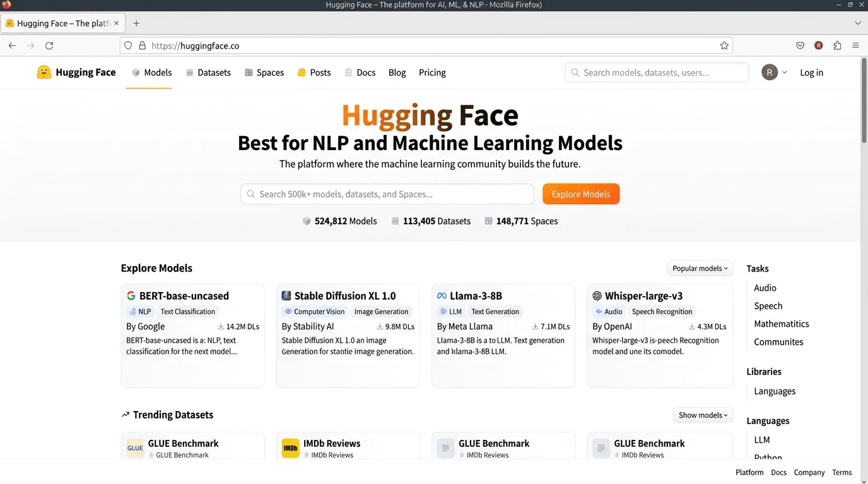This screenshot has width=868, height=484.
Task: Click the download icon beside 14.2M DLs
Action: 221,326
